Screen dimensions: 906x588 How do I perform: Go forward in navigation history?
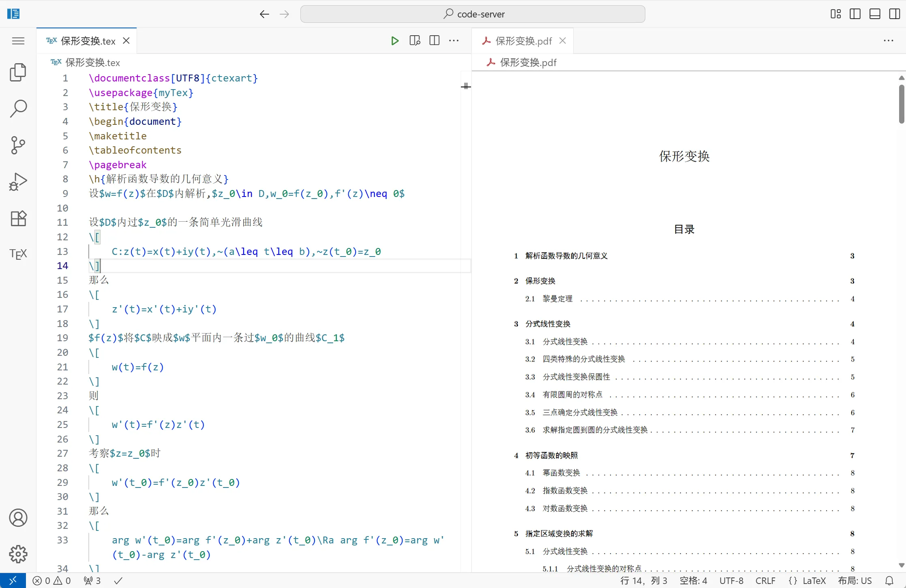tap(285, 14)
